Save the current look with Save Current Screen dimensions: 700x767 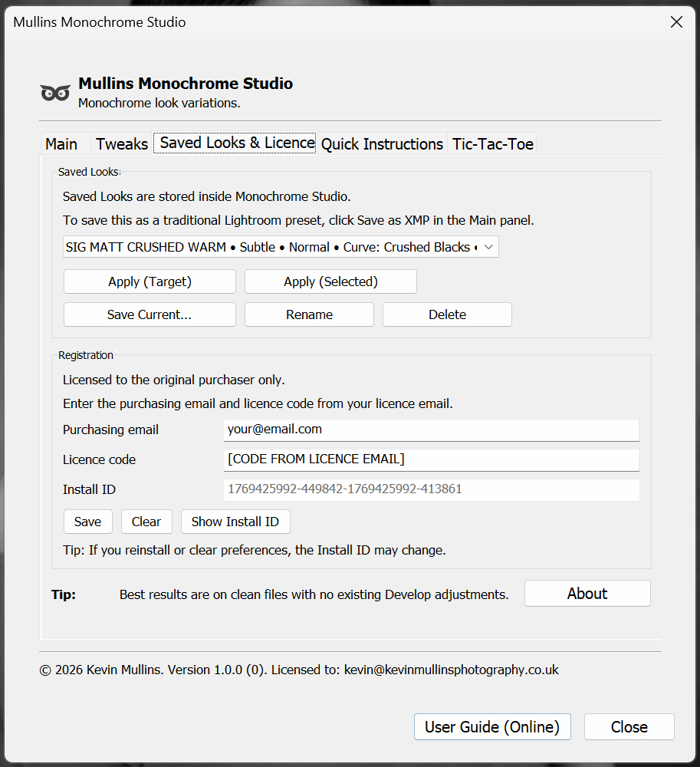[149, 314]
